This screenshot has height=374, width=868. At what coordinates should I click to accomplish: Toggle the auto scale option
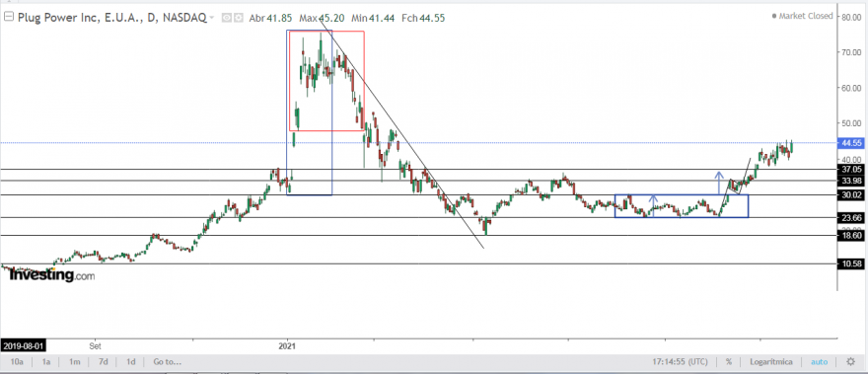(x=820, y=362)
